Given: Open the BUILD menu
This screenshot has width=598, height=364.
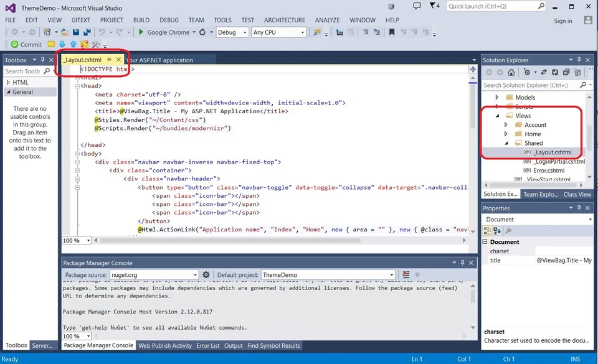Looking at the screenshot, I should (x=141, y=20).
